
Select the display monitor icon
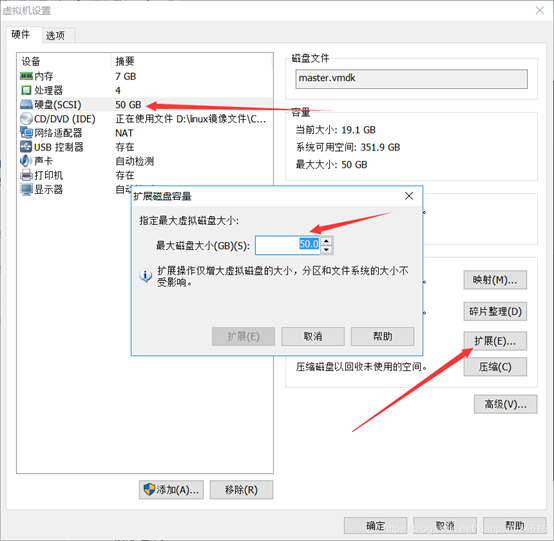coord(26,189)
